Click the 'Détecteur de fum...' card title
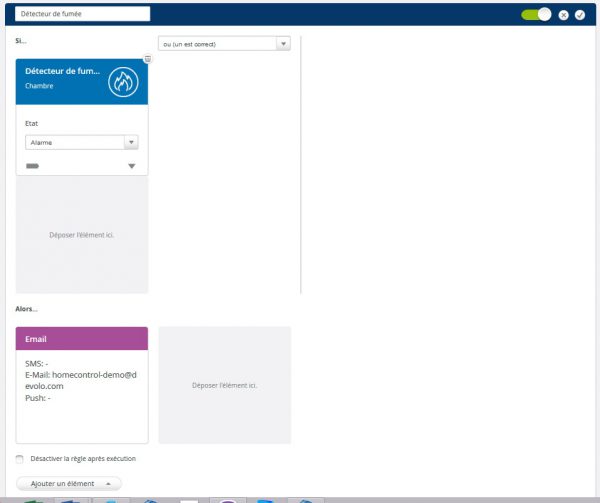 pos(62,71)
